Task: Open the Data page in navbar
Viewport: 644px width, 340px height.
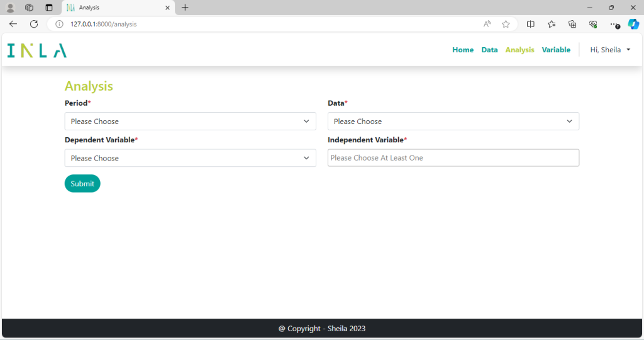Action: [x=489, y=50]
